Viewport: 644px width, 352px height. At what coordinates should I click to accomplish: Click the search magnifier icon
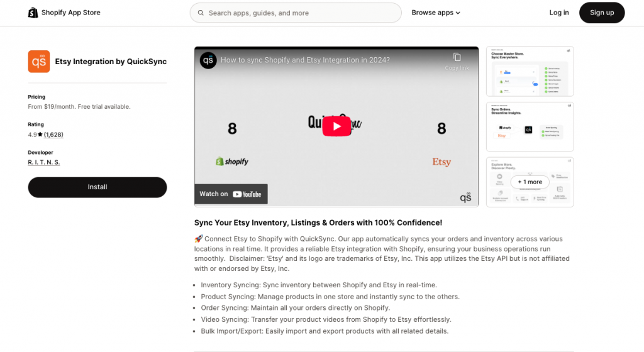tap(201, 13)
